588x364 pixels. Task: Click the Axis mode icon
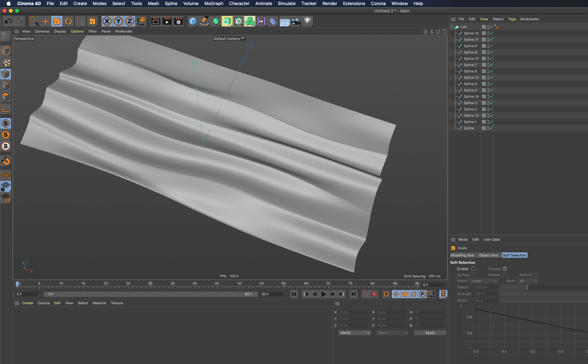[x=6, y=109]
